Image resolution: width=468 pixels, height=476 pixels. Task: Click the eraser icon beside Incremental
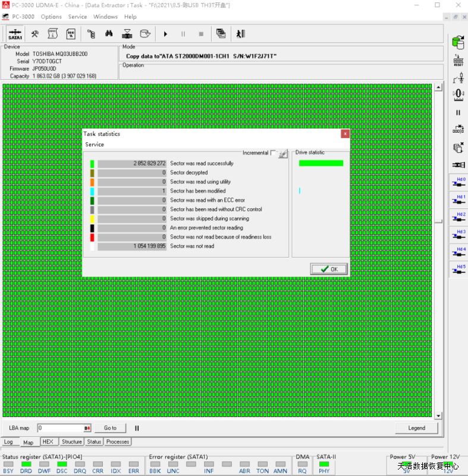point(283,154)
